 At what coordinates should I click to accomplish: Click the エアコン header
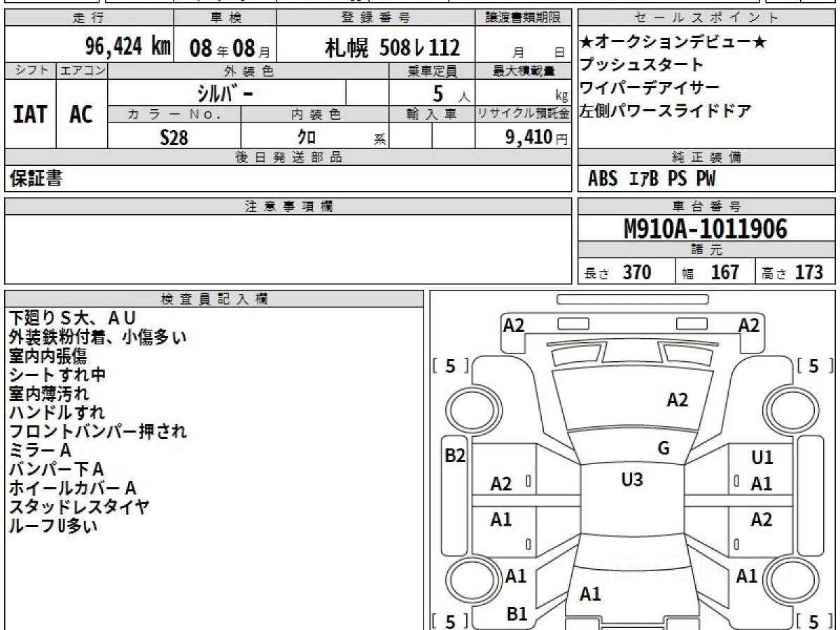pyautogui.click(x=82, y=71)
